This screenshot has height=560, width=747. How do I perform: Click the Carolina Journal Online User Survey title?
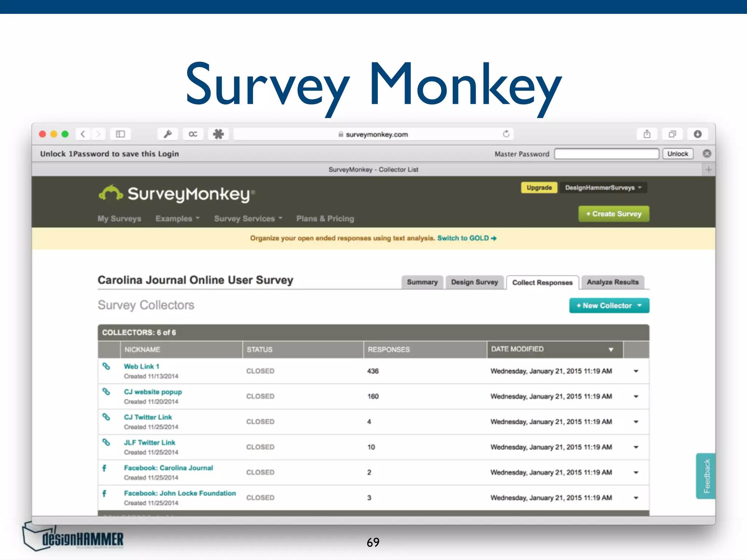(196, 280)
